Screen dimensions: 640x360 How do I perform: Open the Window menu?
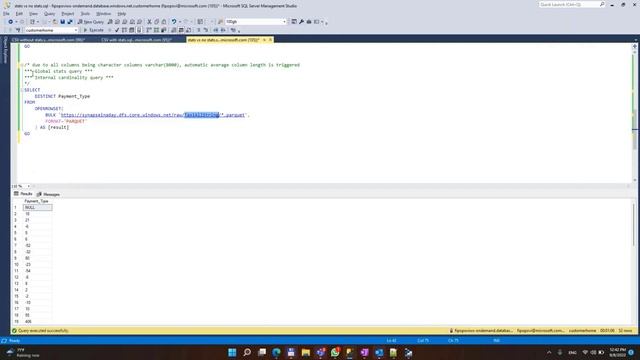tap(103, 13)
